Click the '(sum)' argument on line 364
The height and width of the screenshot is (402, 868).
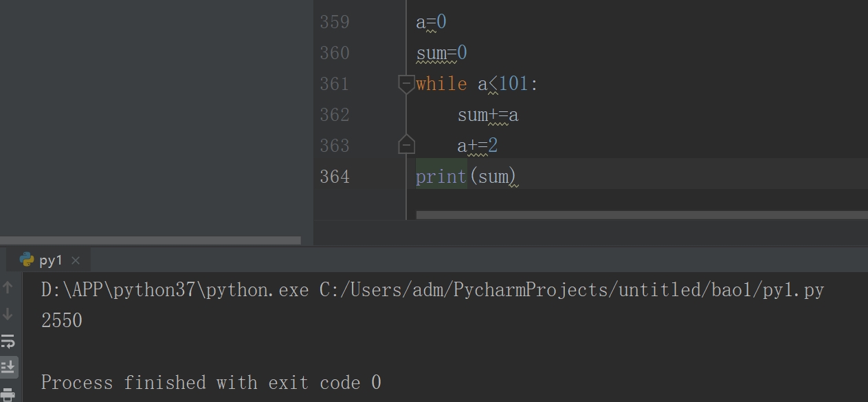pos(492,177)
